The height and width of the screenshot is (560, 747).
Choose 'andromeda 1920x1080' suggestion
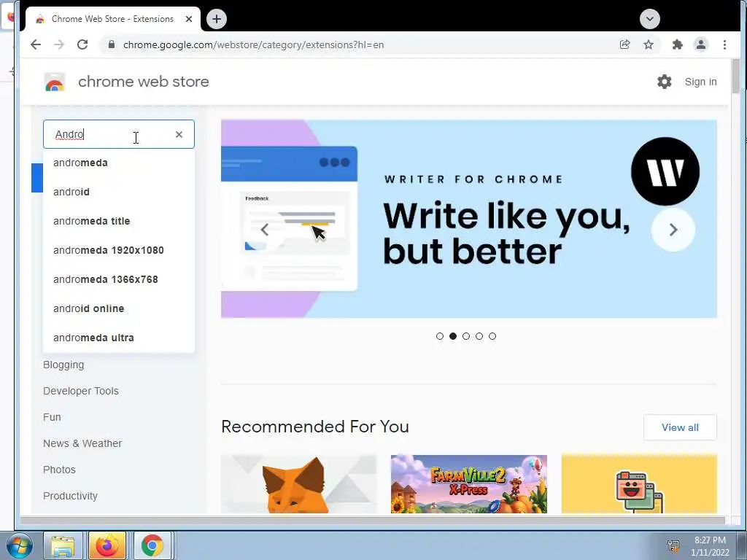pyautogui.click(x=119, y=250)
